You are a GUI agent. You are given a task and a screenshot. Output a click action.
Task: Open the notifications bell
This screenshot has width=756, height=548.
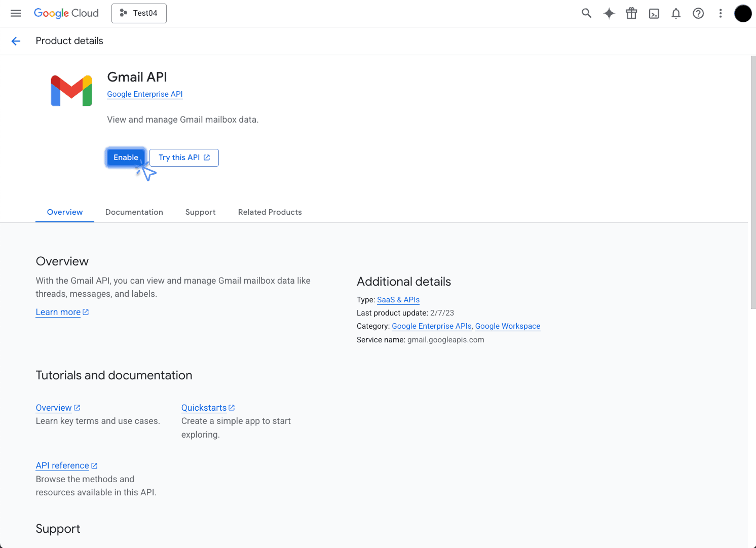676,14
